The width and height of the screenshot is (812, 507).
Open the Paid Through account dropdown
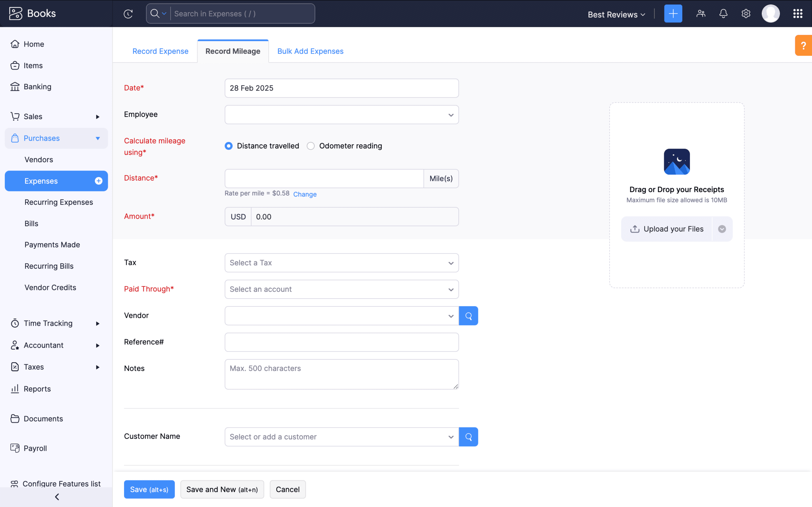(341, 289)
